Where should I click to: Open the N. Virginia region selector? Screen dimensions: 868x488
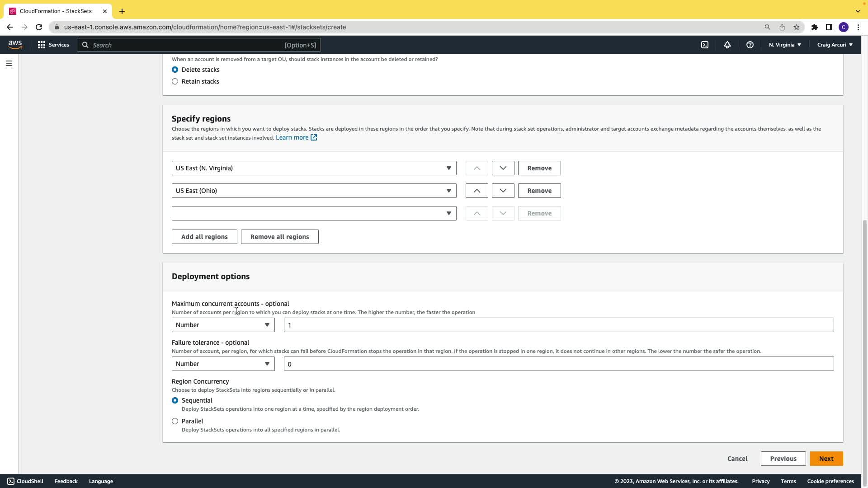click(x=785, y=45)
